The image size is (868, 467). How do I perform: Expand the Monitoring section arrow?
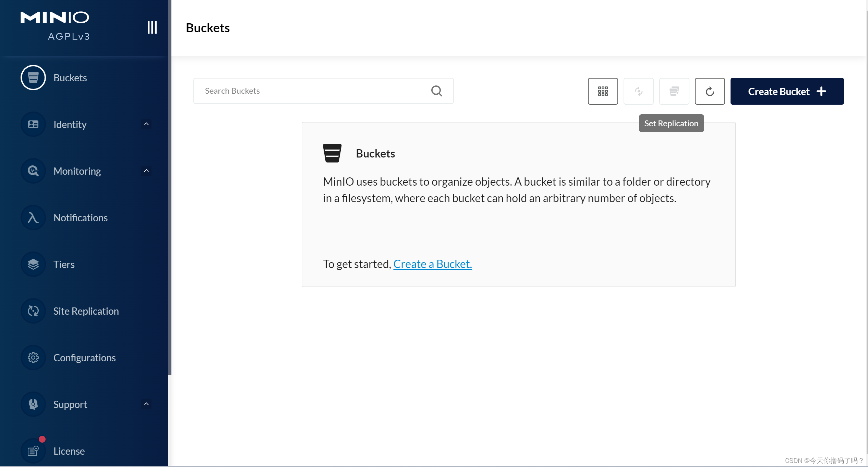pyautogui.click(x=146, y=171)
